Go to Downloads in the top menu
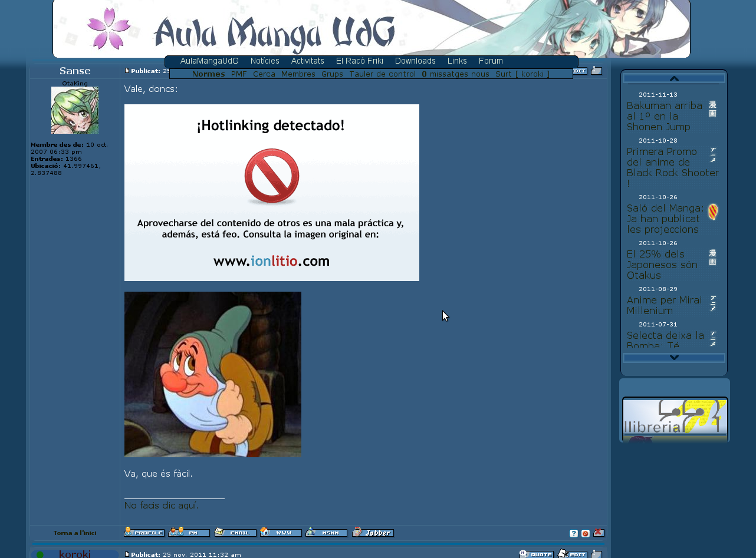This screenshot has width=756, height=558. [415, 61]
